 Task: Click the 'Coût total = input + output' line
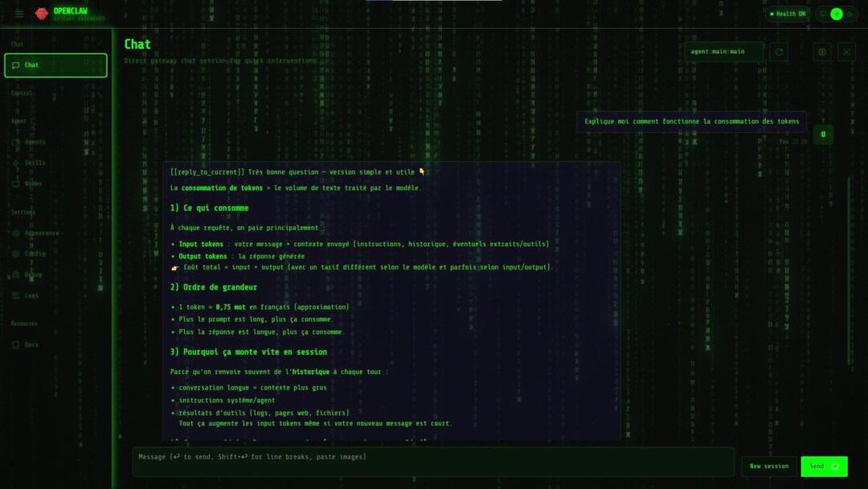(362, 268)
